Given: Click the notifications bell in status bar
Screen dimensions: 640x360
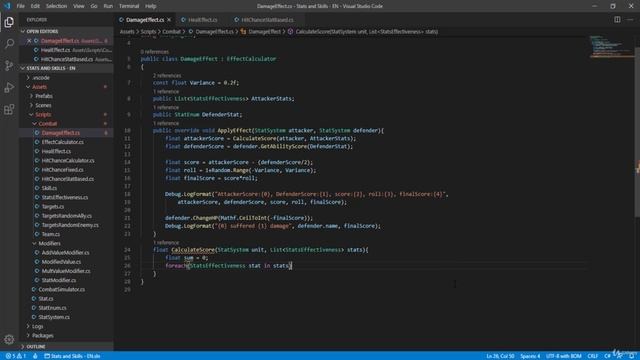Looking at the screenshot, I should [631, 356].
